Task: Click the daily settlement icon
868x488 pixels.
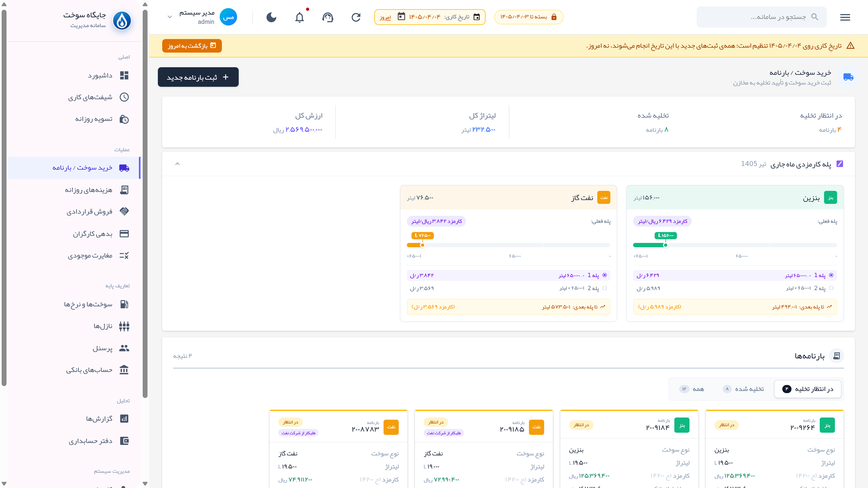Action: (124, 119)
